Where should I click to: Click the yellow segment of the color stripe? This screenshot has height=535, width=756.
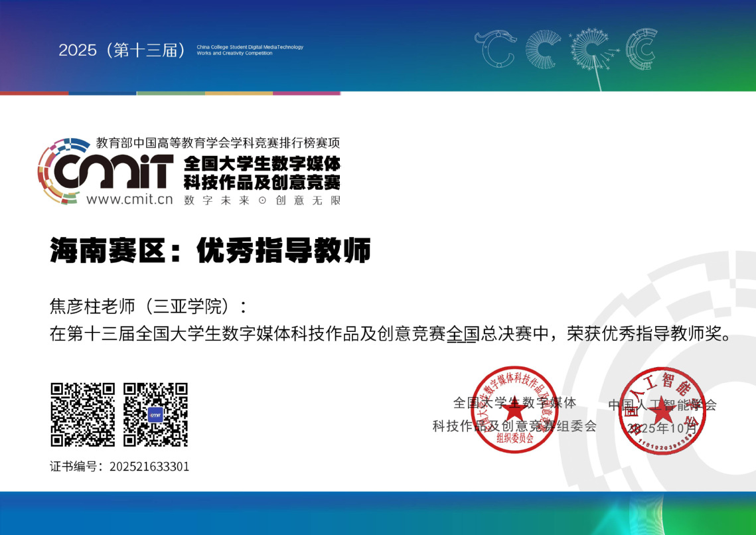[238, 94]
